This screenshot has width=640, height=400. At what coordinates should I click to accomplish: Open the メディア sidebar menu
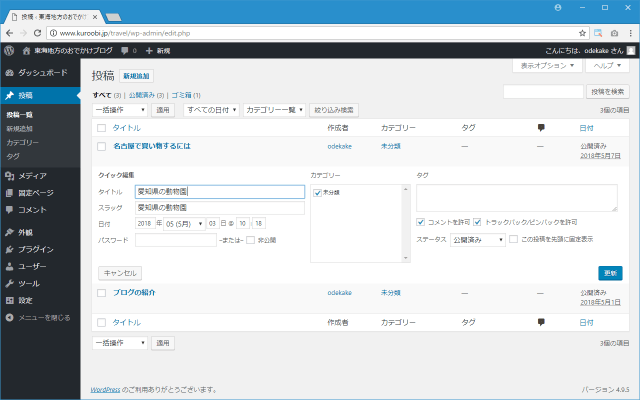[32, 175]
